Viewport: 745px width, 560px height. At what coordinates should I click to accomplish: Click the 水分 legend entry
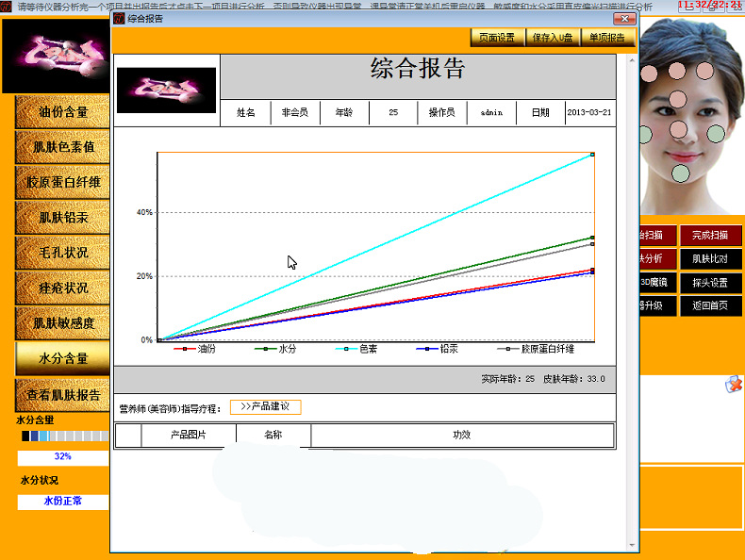pyautogui.click(x=275, y=349)
